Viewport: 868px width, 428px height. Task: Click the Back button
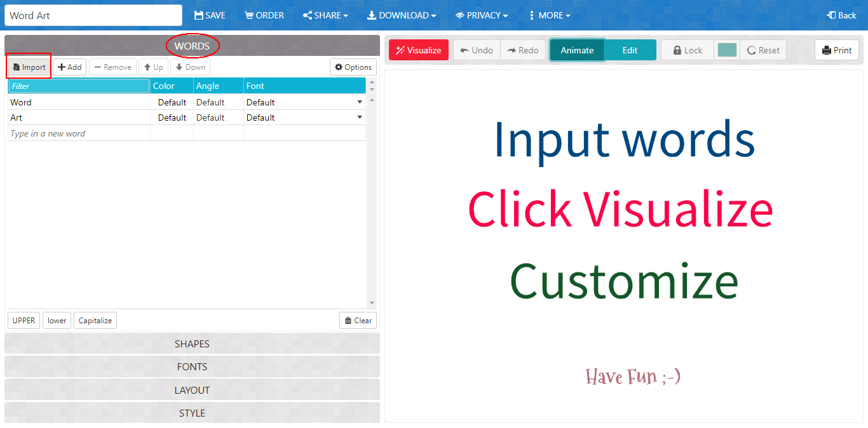pos(841,15)
